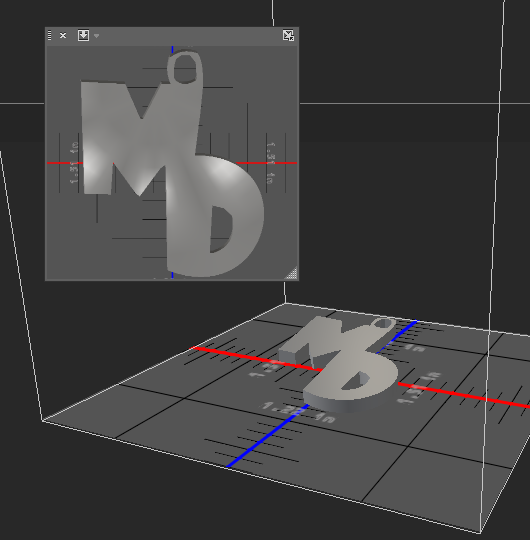This screenshot has width=530, height=540.
Task: Open the view preset dropdown arrow
Action: coord(96,36)
